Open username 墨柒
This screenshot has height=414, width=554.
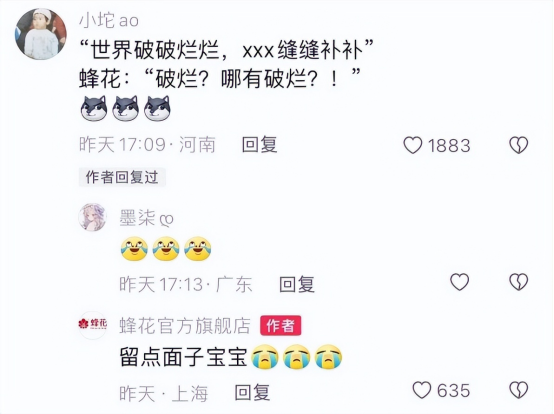137,218
